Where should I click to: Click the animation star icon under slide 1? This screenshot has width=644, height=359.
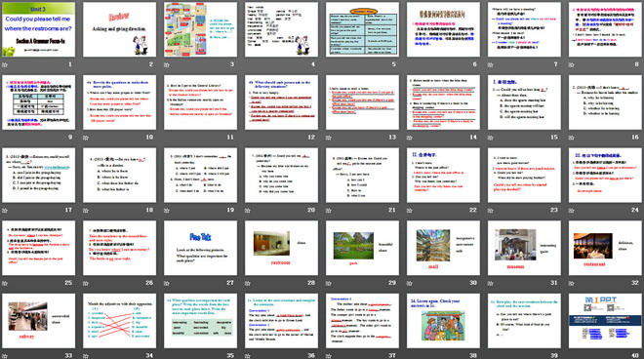(x=5, y=65)
